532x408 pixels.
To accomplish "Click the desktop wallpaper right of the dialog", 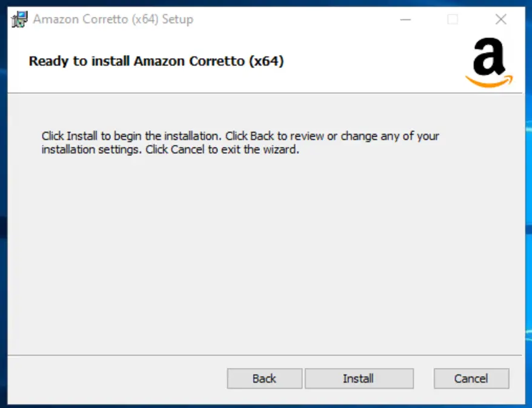I will [x=528, y=203].
